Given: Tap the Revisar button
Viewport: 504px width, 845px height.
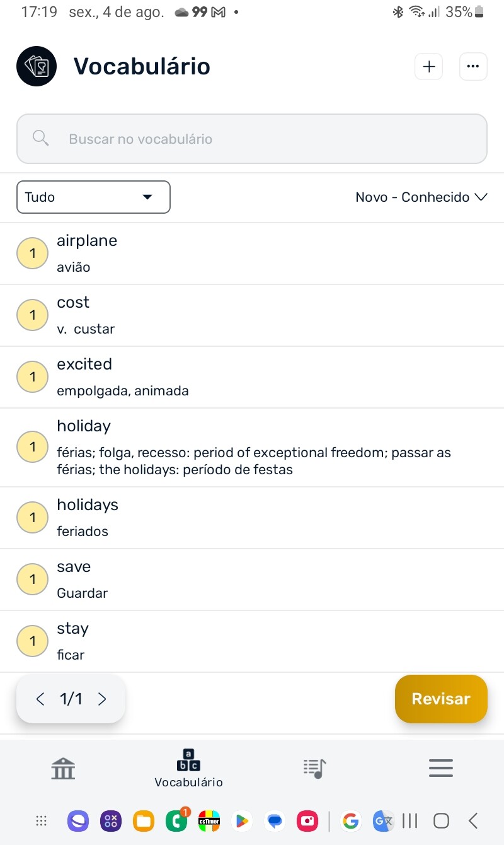Looking at the screenshot, I should (441, 699).
